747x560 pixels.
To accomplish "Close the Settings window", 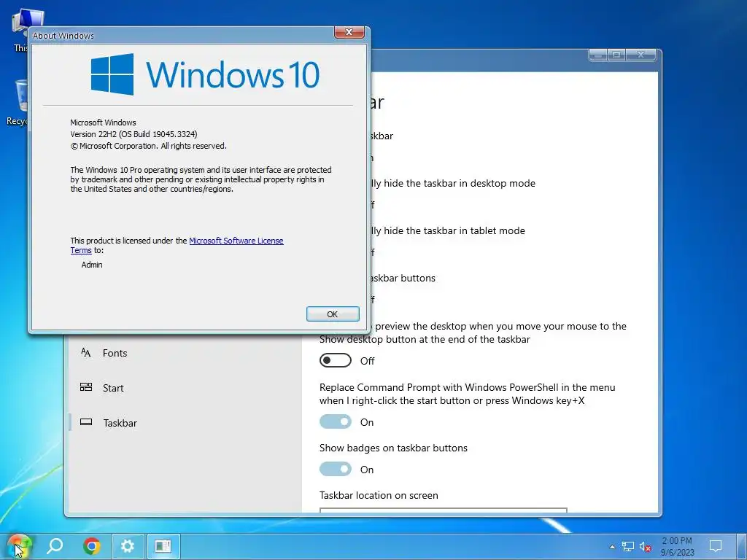I will pos(640,55).
